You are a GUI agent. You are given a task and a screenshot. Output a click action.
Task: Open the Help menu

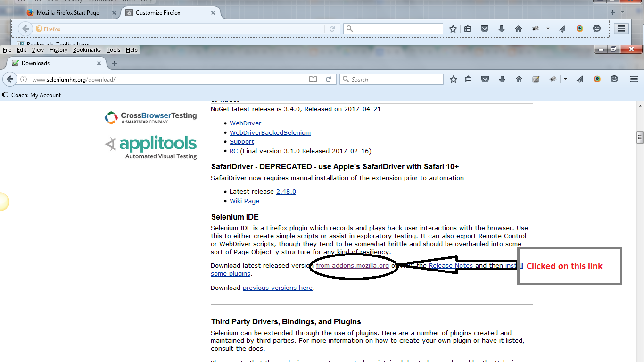tap(132, 50)
